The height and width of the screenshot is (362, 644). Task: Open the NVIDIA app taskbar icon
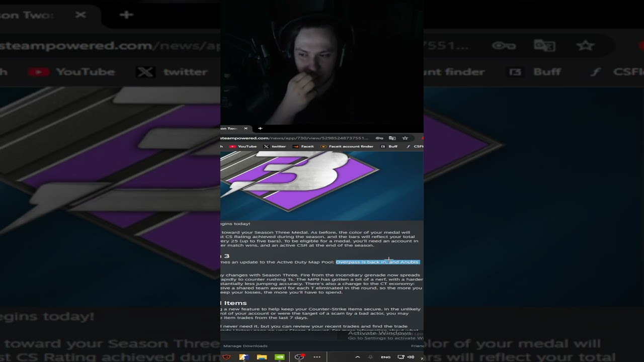280,357
